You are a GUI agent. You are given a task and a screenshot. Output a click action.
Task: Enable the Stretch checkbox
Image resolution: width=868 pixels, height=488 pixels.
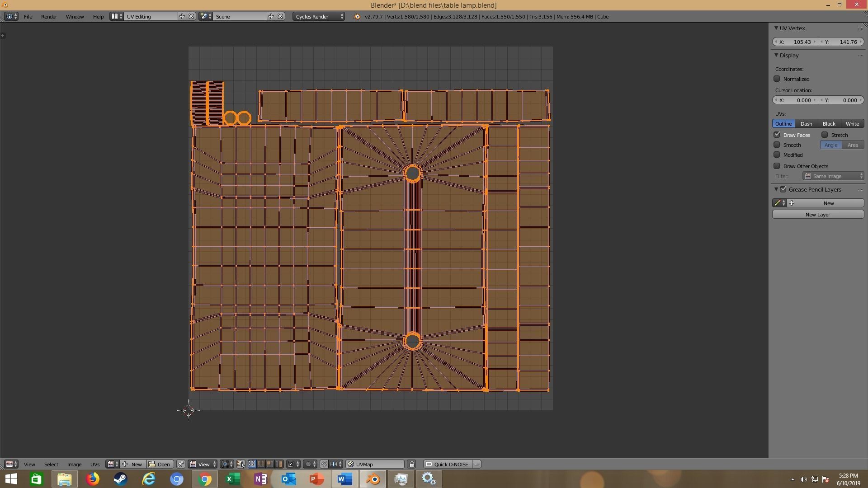(x=825, y=135)
